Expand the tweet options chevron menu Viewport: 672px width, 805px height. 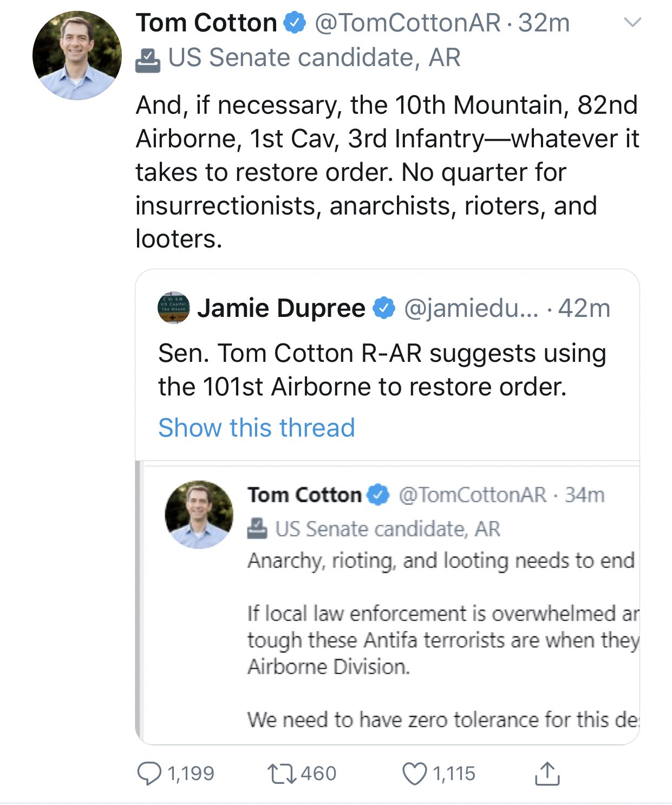pyautogui.click(x=632, y=23)
